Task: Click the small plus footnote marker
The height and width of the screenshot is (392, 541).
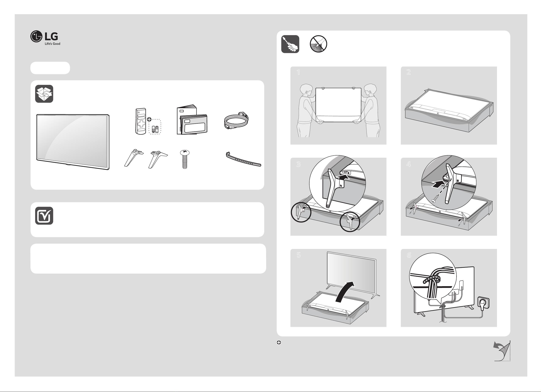Action: pyautogui.click(x=279, y=342)
